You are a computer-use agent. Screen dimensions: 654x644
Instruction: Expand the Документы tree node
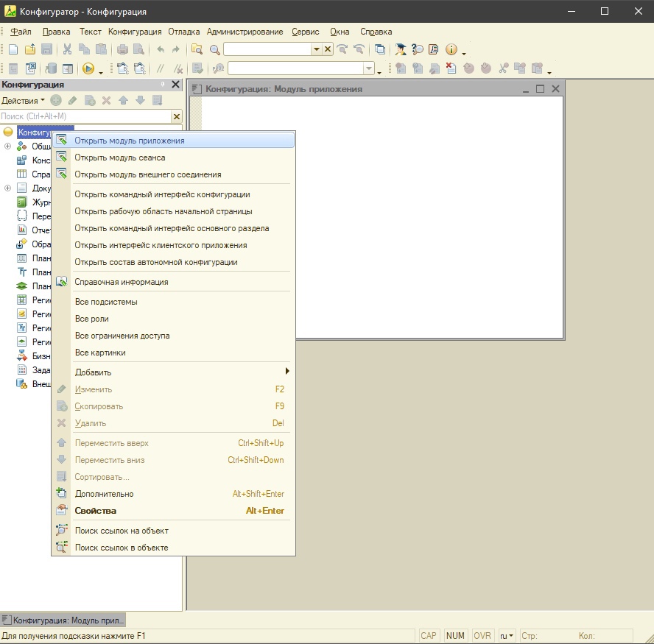[7, 188]
